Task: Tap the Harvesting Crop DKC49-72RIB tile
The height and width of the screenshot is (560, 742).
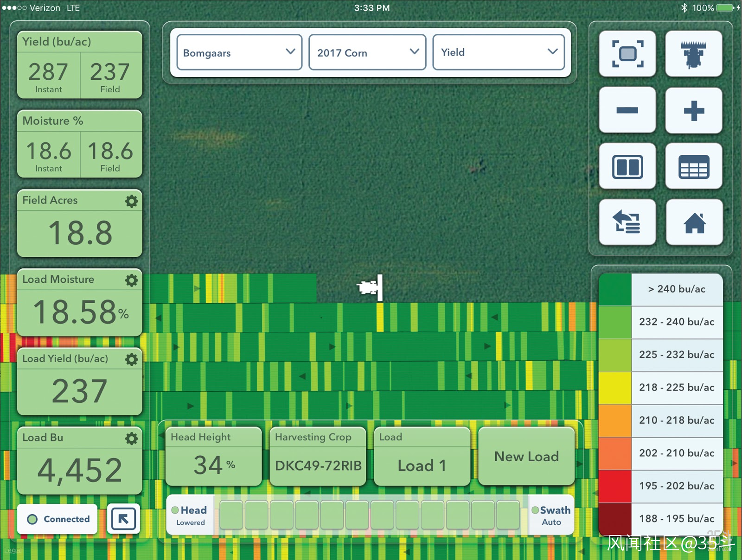Action: tap(318, 457)
